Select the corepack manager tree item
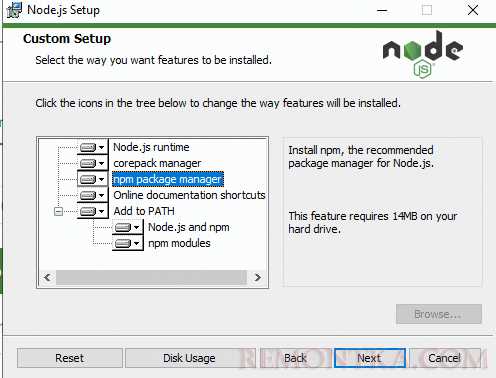The image size is (496, 378). tap(157, 163)
